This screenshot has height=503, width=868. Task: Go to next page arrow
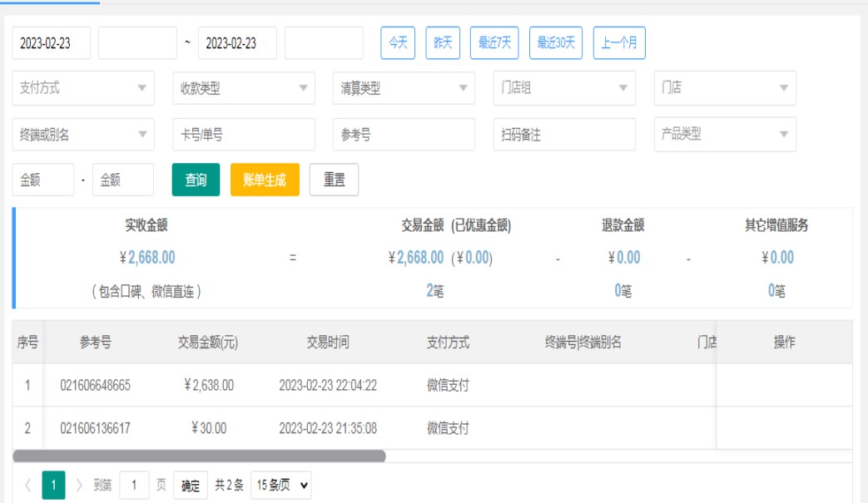pos(80,486)
